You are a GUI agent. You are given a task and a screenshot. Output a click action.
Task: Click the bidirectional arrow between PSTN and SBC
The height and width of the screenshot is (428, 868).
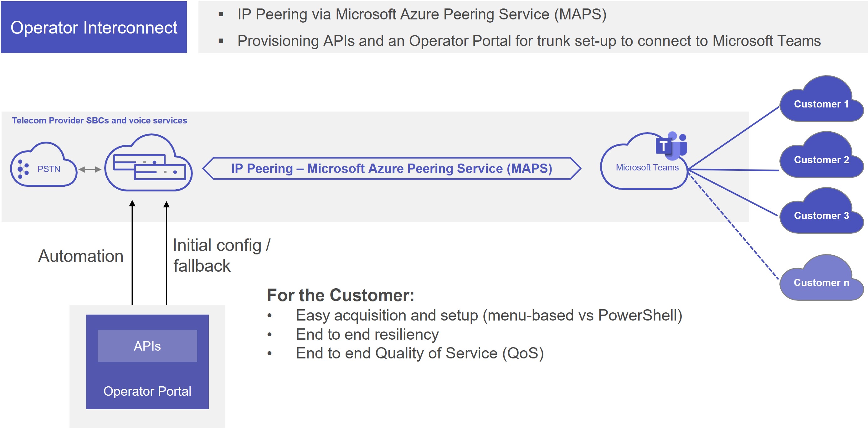tap(90, 169)
